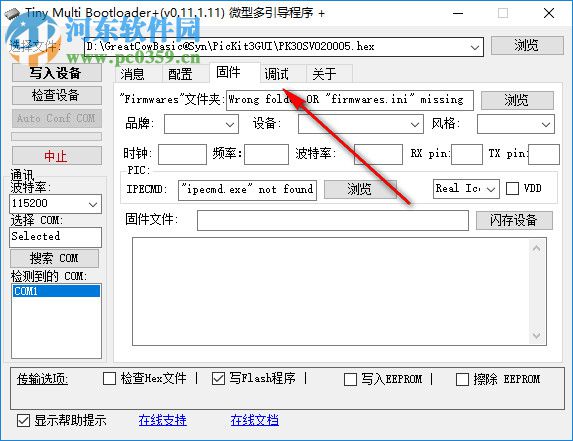Click the 闪存设备 button
The image size is (573, 441).
pyautogui.click(x=514, y=220)
